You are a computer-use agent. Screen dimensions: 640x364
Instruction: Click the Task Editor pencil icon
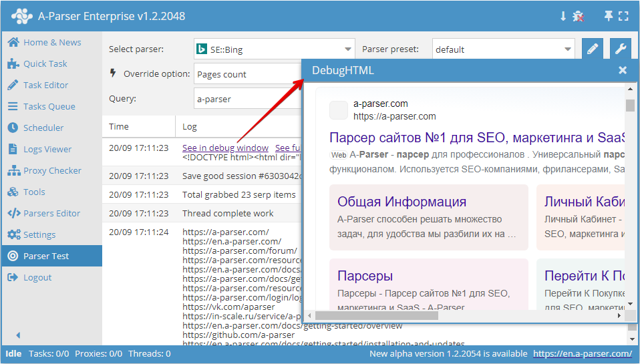13,85
